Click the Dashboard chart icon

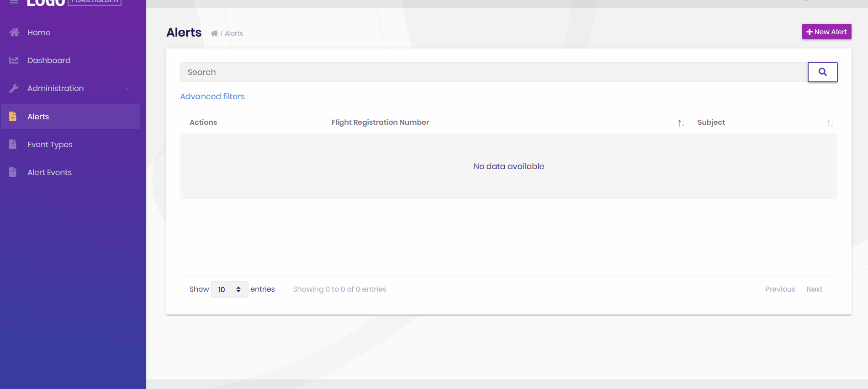14,60
